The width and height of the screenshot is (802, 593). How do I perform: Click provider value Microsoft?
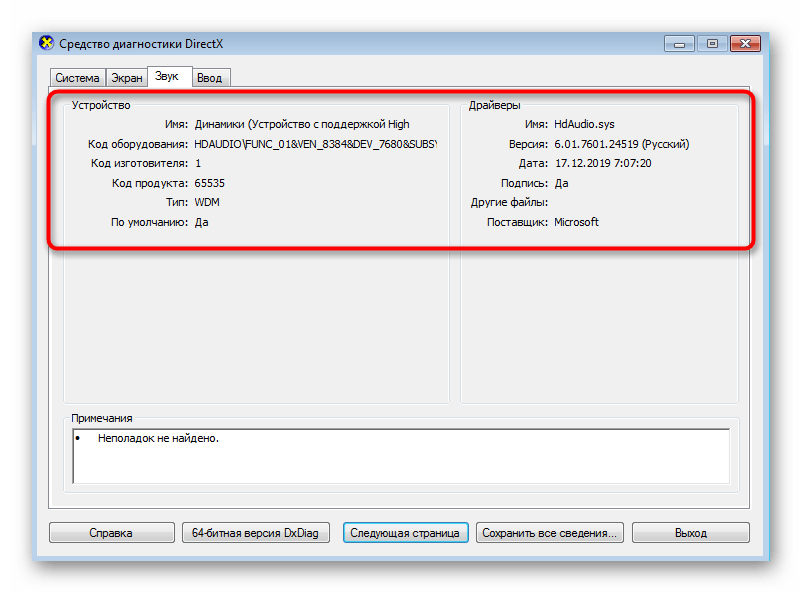(576, 222)
